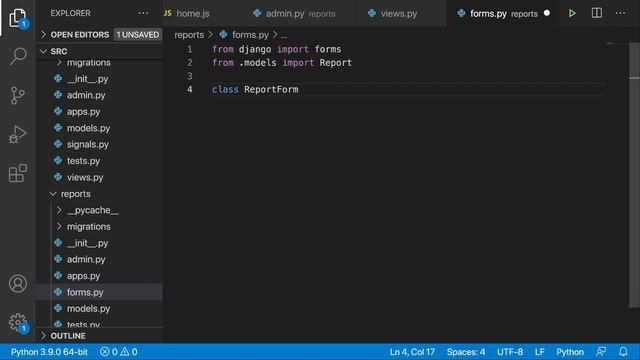Click line number 3 in gutter
Screen dimensions: 640x360
tap(189, 76)
